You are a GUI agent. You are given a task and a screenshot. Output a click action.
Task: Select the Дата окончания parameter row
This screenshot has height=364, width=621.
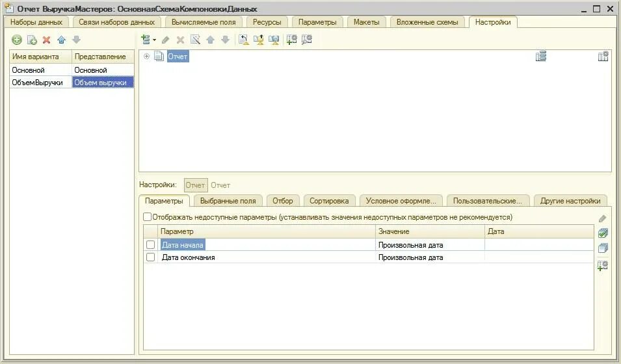point(368,257)
